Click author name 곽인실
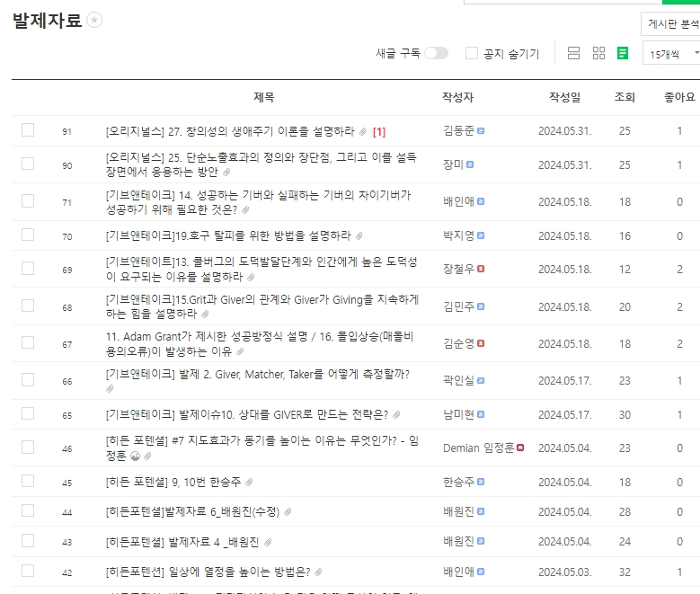The image size is (700, 594). pyautogui.click(x=458, y=380)
